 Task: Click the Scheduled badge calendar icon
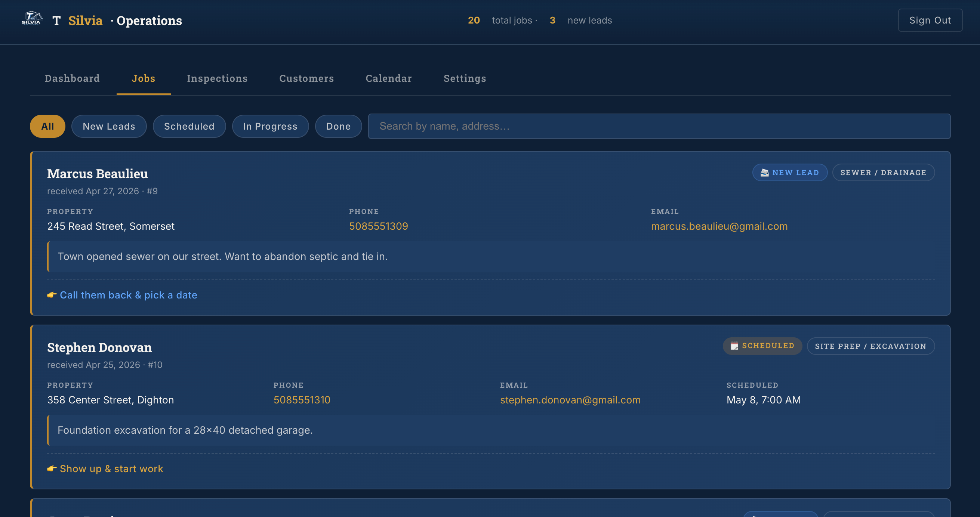[x=734, y=346]
